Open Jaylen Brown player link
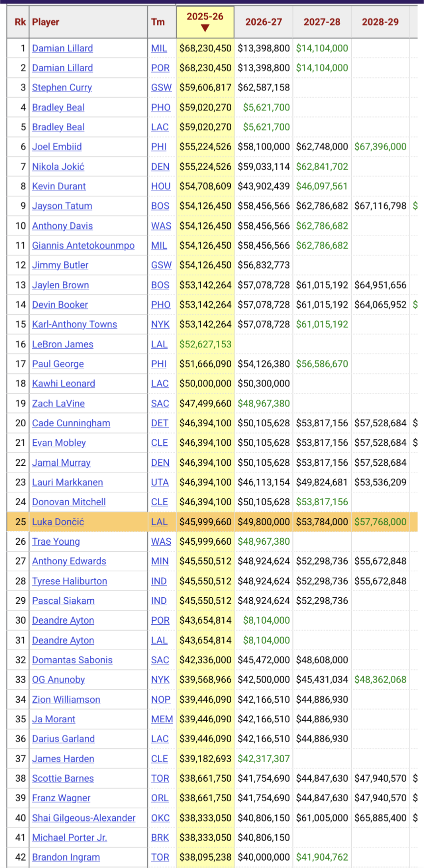 click(60, 285)
